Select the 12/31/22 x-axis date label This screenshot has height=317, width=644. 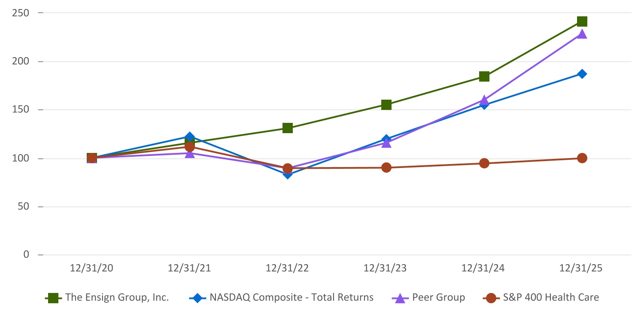(288, 268)
